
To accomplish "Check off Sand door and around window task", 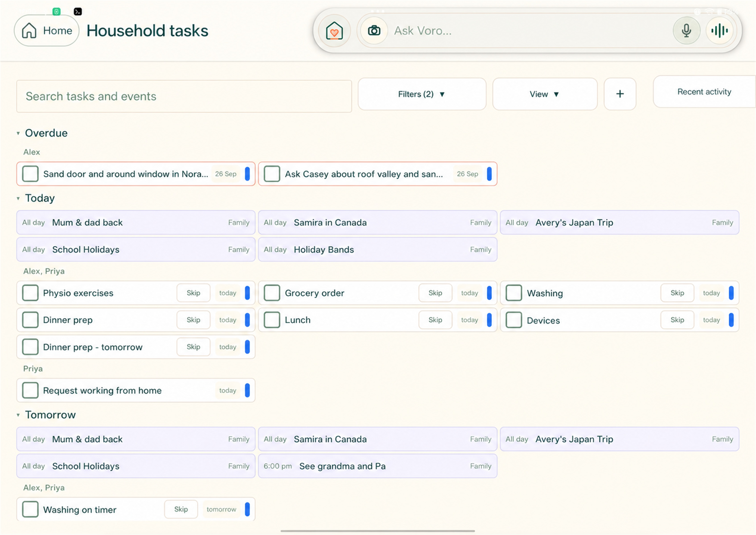I will 30,174.
